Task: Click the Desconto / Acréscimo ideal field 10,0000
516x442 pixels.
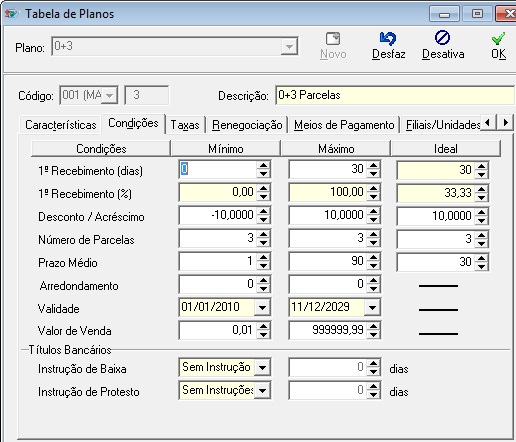Action: click(x=436, y=216)
